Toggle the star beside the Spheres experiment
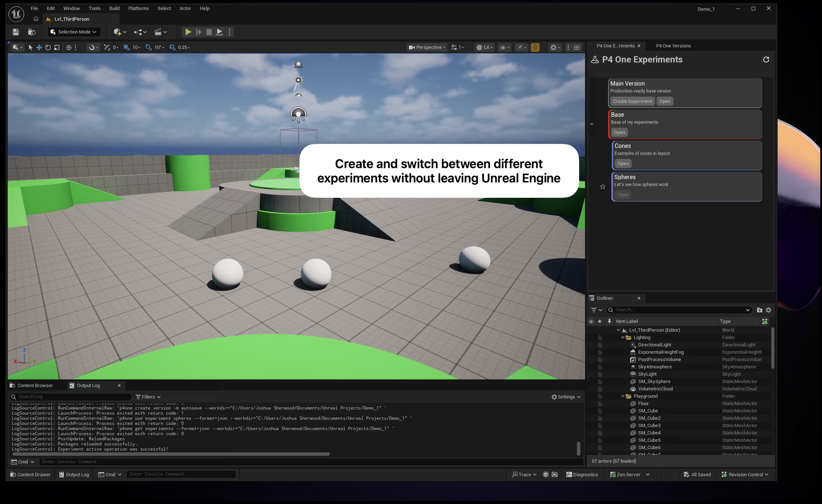 602,187
